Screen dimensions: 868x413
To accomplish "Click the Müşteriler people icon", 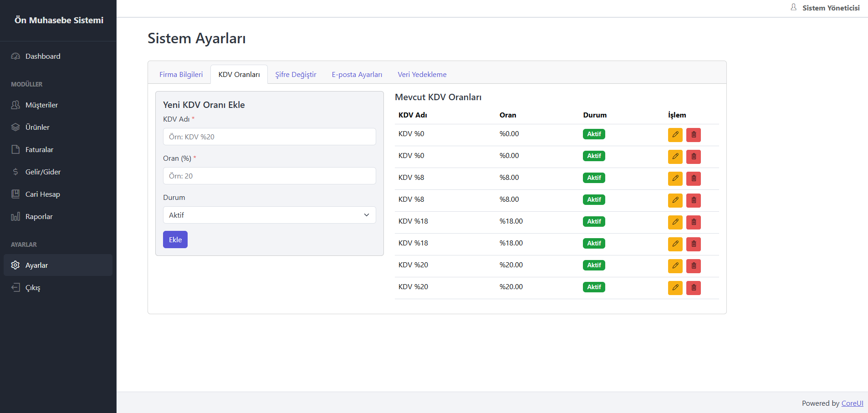I will [x=15, y=105].
